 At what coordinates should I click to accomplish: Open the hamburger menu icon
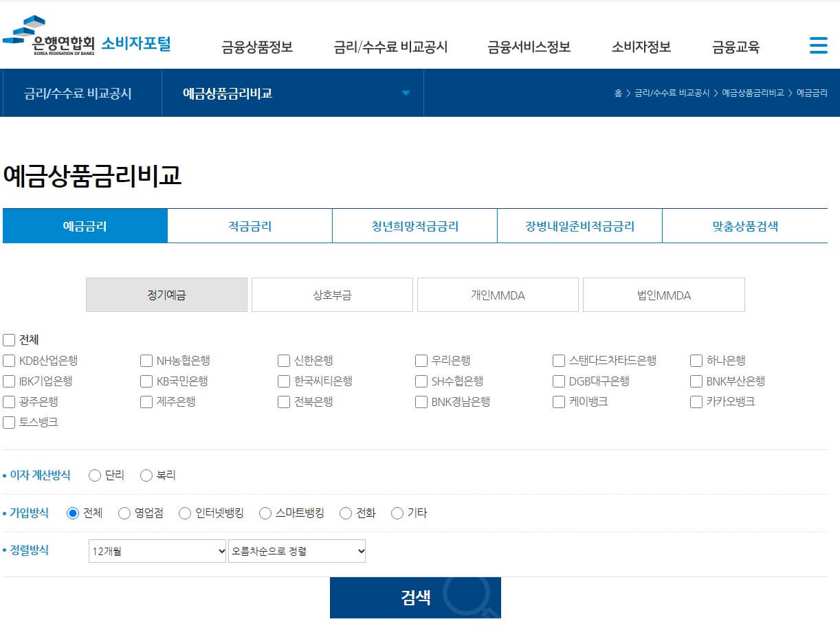point(818,45)
